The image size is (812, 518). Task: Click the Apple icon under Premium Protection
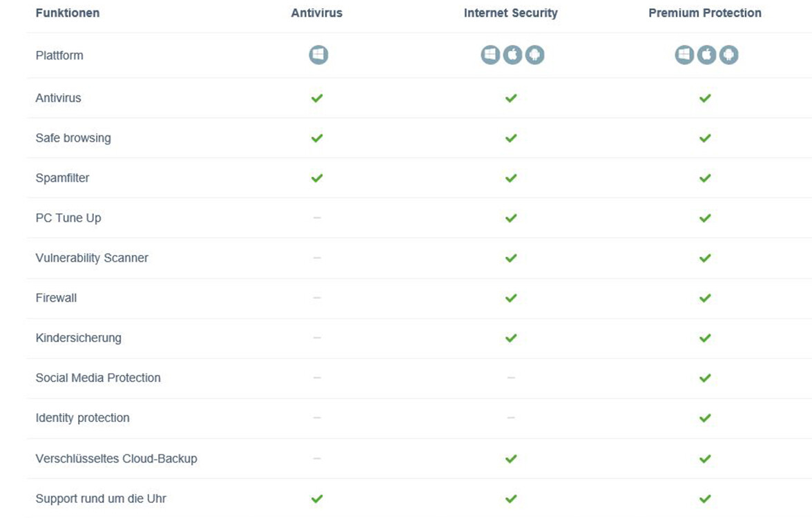pos(706,55)
